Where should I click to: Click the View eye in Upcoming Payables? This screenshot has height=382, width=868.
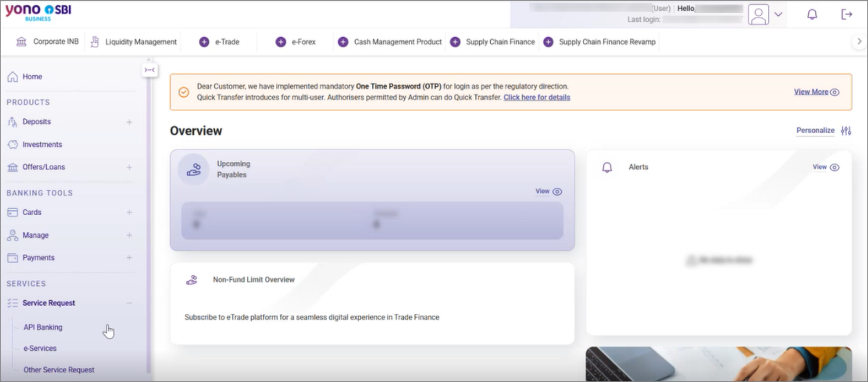click(x=557, y=192)
